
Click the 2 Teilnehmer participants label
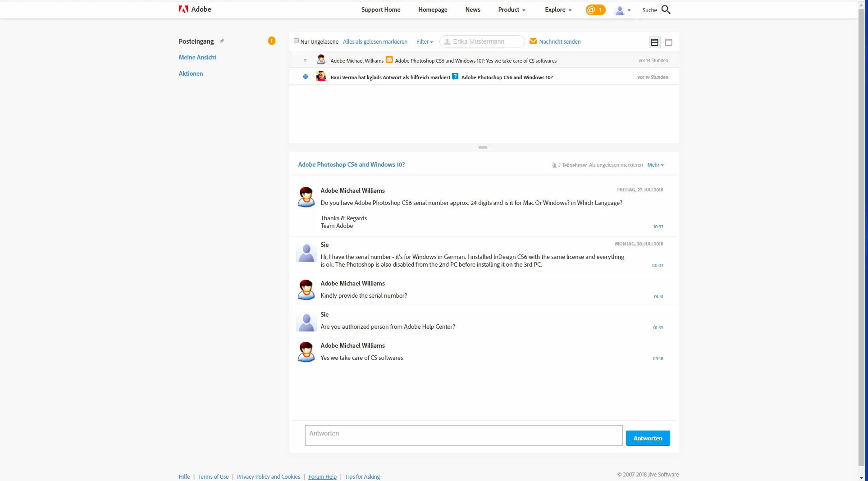[x=569, y=165]
